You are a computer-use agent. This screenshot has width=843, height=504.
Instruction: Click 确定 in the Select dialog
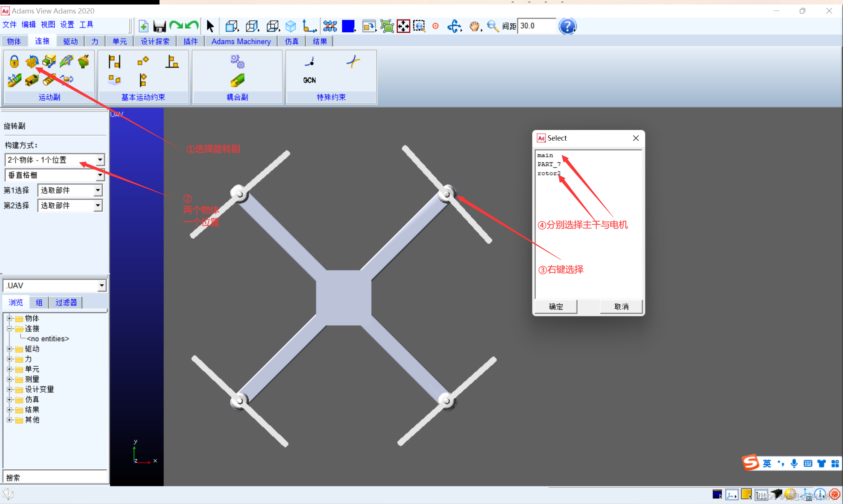click(x=556, y=307)
